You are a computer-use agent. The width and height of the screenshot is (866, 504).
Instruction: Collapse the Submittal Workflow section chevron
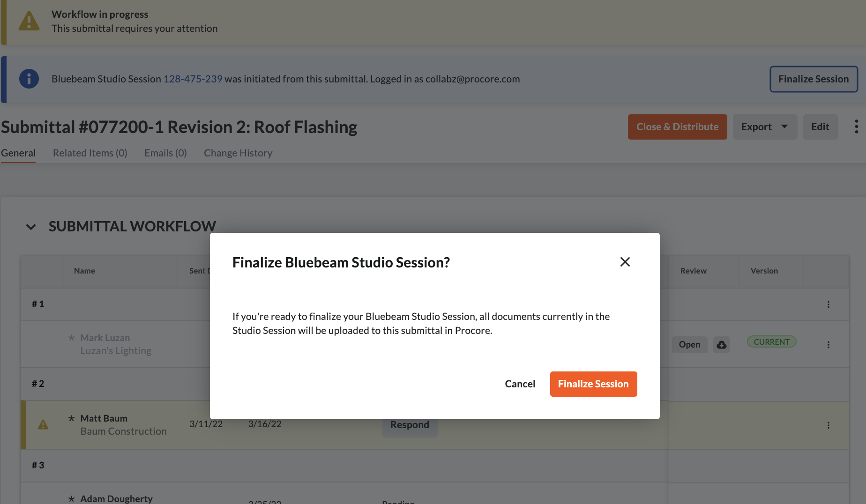(x=31, y=227)
